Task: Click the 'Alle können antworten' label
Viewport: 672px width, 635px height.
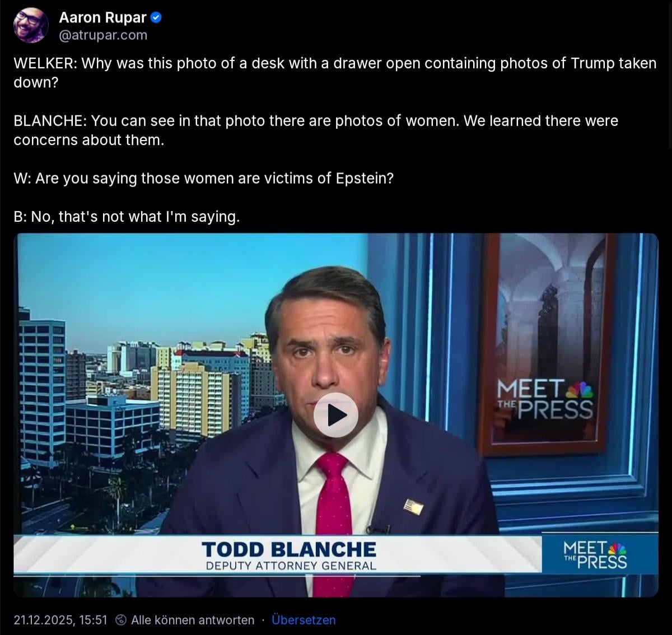Action: click(x=193, y=620)
